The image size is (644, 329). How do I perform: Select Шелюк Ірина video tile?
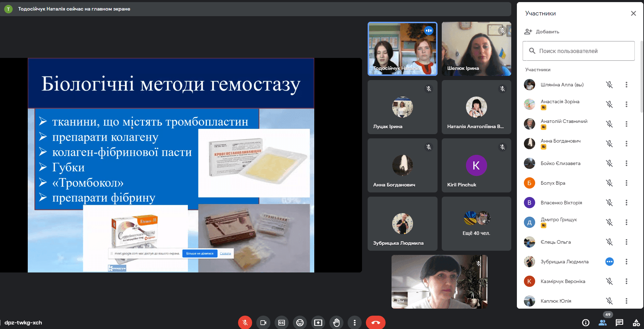pos(477,49)
